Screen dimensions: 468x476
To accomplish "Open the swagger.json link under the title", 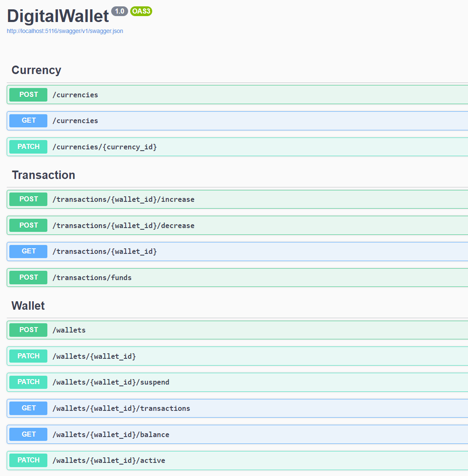I will click(x=65, y=31).
